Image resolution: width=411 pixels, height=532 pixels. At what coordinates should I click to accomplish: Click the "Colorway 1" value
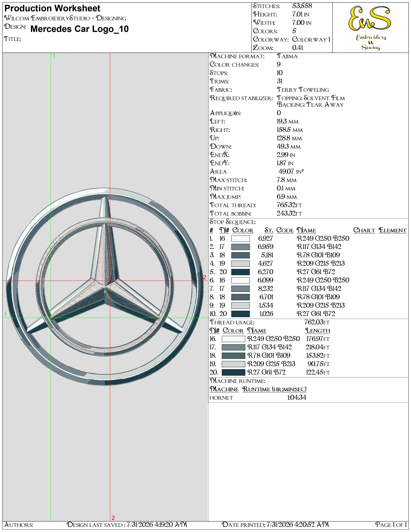(311, 39)
